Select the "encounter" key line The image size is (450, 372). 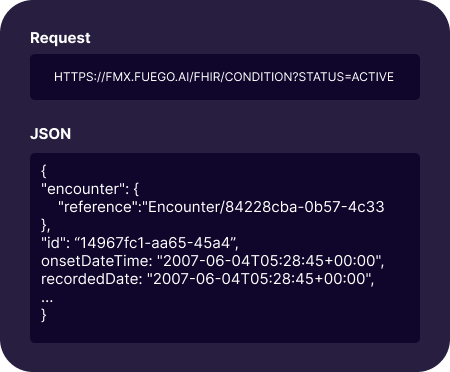click(x=90, y=189)
